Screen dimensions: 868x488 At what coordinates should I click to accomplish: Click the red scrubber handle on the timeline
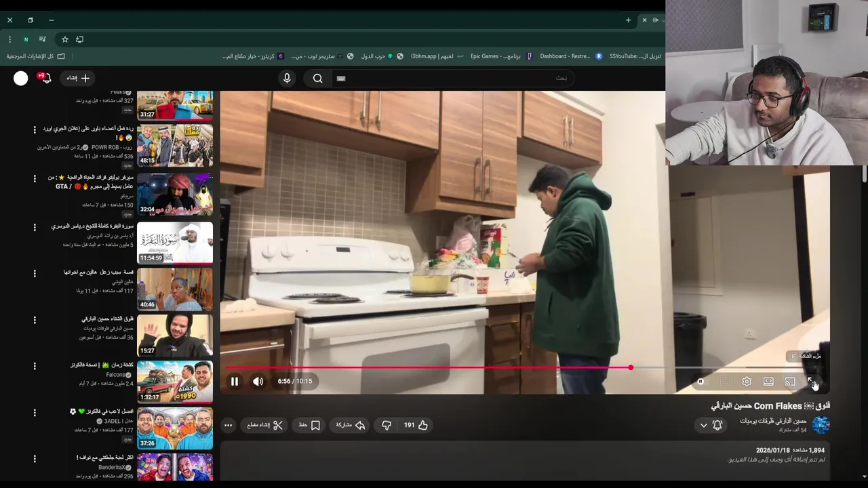click(x=631, y=368)
